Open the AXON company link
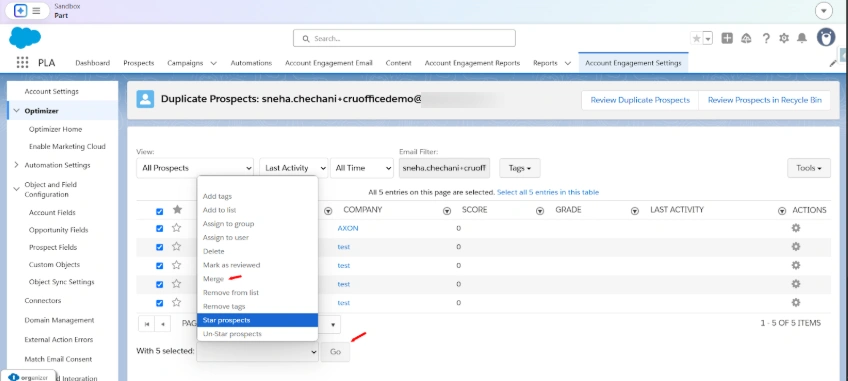 348,228
